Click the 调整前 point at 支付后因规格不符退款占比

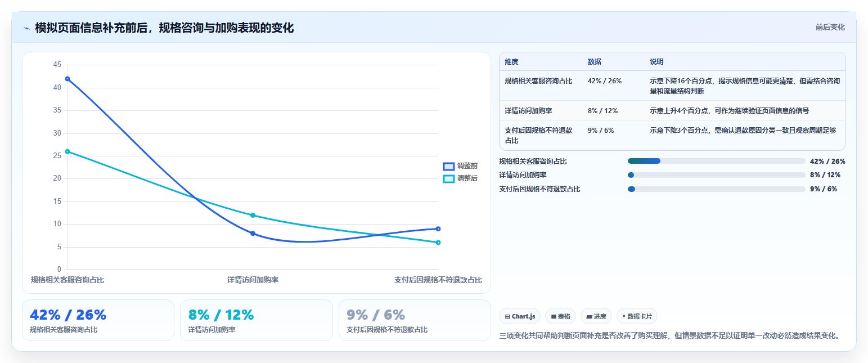click(438, 229)
